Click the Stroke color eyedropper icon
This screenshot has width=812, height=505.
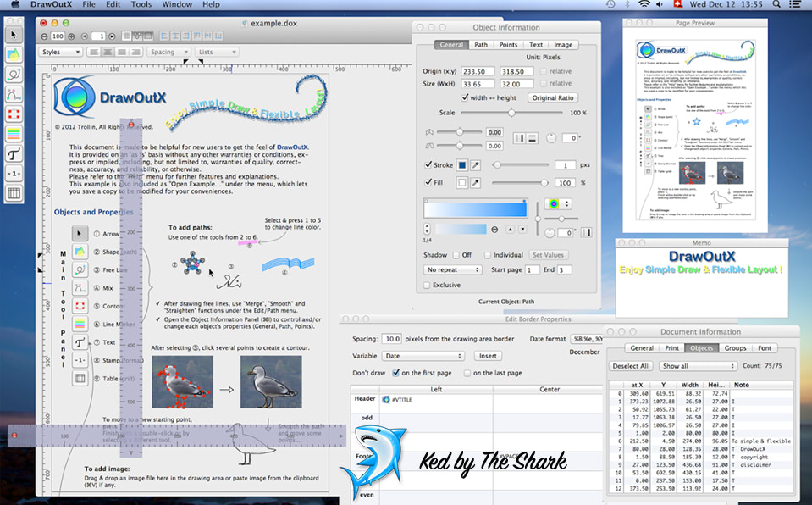pyautogui.click(x=475, y=165)
